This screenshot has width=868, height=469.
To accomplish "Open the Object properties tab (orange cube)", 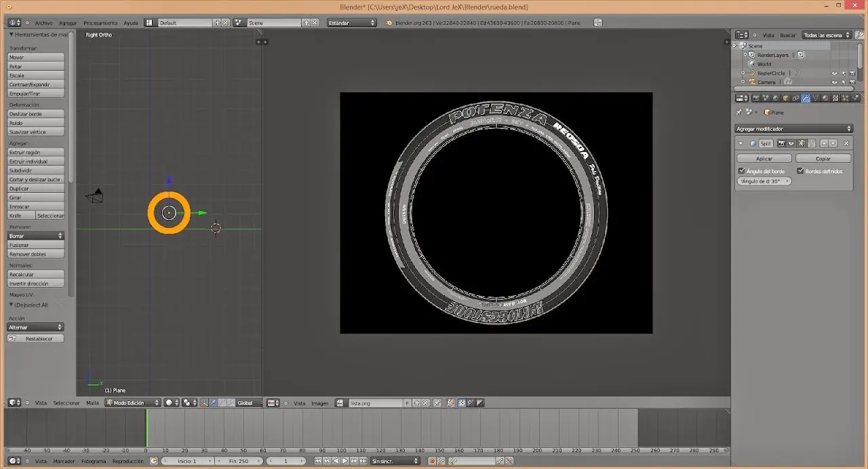I will 786,98.
